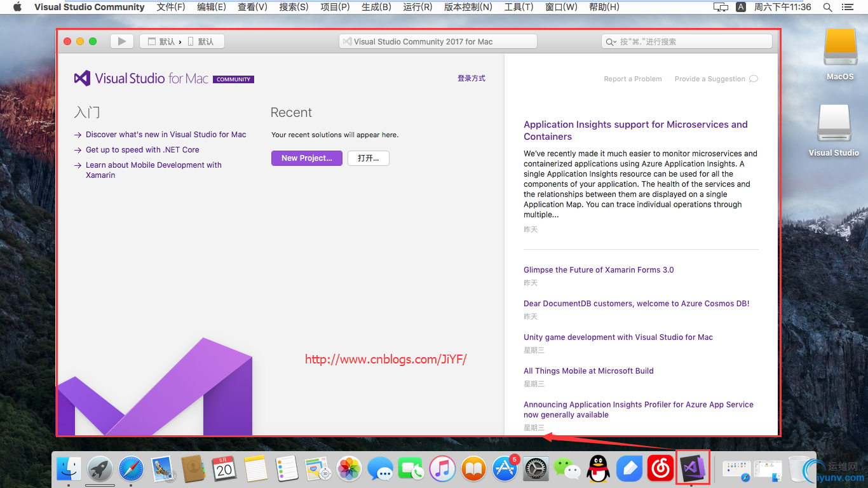Open the 编辑(E) menu

pyautogui.click(x=212, y=7)
